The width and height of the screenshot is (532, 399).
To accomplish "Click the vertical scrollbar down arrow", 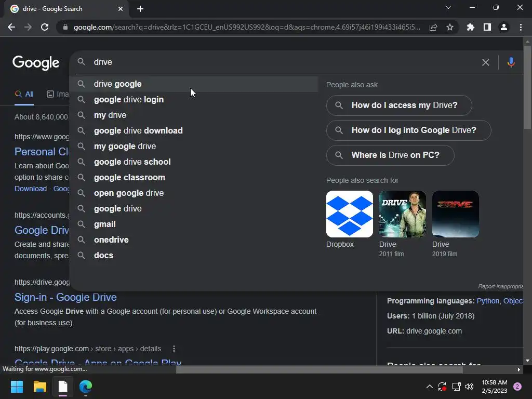I will tap(527, 361).
